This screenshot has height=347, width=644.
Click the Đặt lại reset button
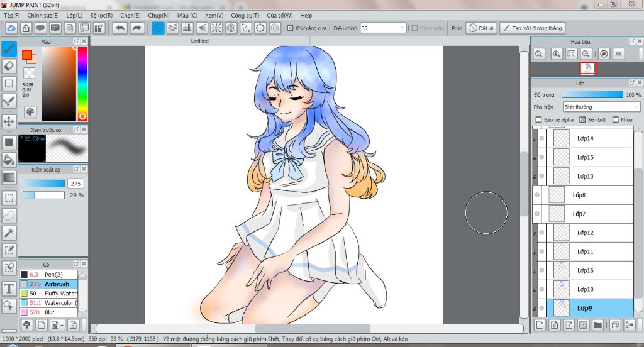(x=481, y=28)
